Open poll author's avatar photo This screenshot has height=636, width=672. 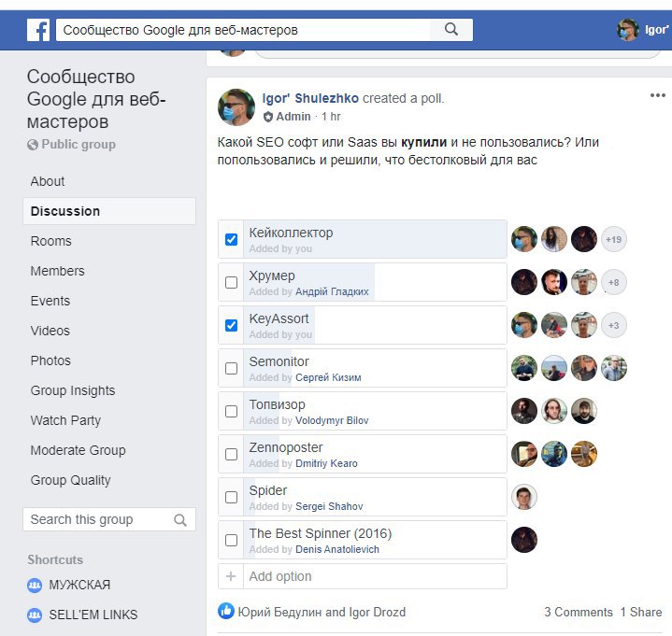point(236,107)
